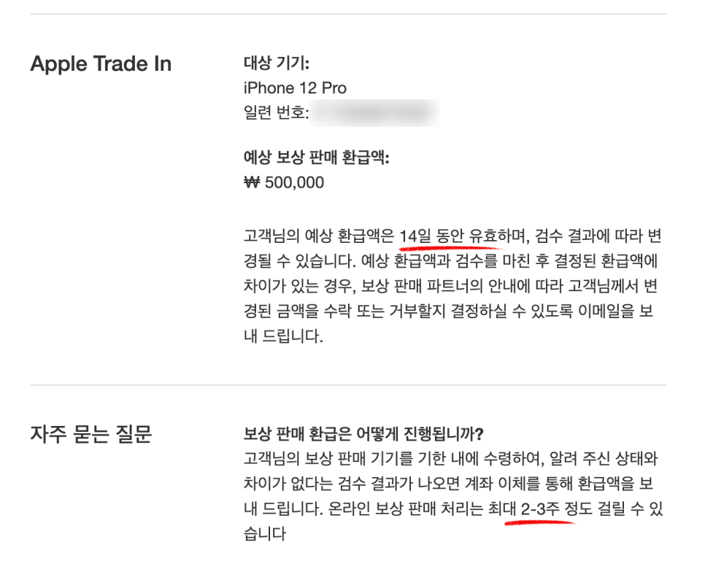The height and width of the screenshot is (588, 705).
Task: Click the 자주 묻는 질문 heading
Action: [91, 434]
